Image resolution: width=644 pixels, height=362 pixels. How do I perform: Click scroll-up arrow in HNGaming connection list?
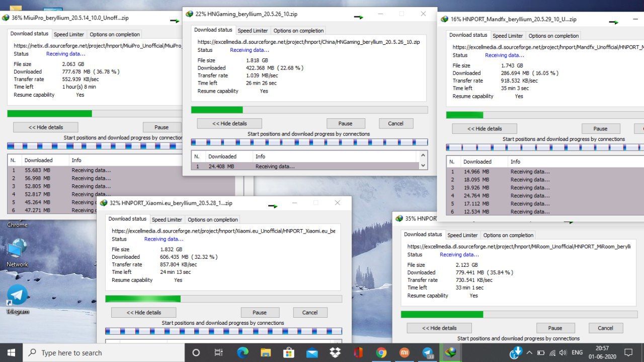423,156
